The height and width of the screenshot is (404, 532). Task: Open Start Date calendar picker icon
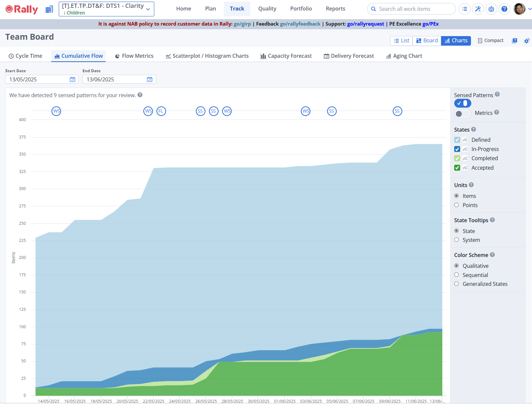click(73, 79)
